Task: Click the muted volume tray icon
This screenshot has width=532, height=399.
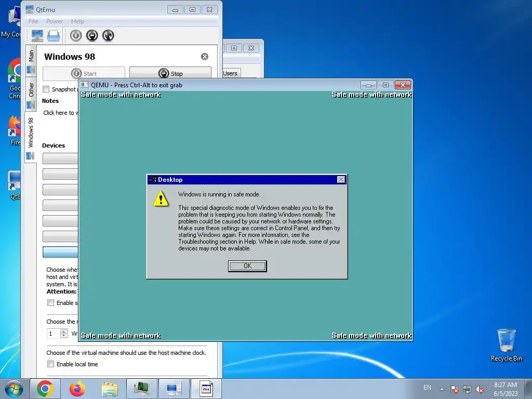Action: pos(480,389)
